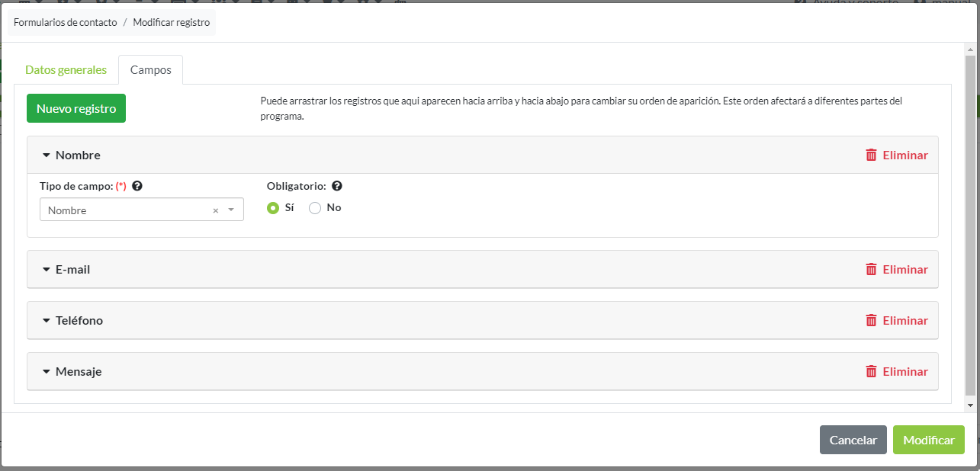
Task: Switch to the Datos generales tab
Action: [x=66, y=70]
